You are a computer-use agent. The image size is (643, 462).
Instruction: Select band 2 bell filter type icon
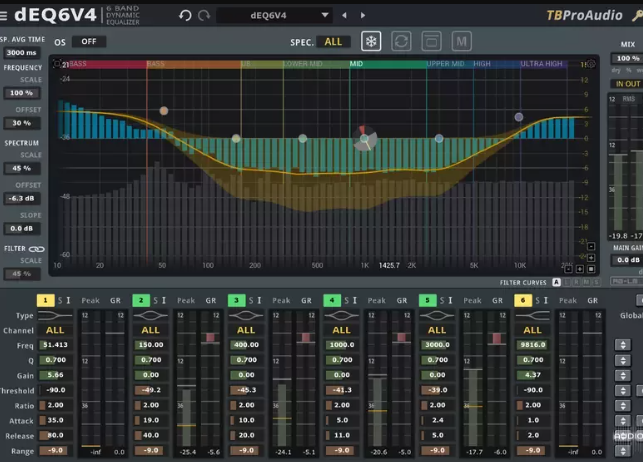[150, 315]
